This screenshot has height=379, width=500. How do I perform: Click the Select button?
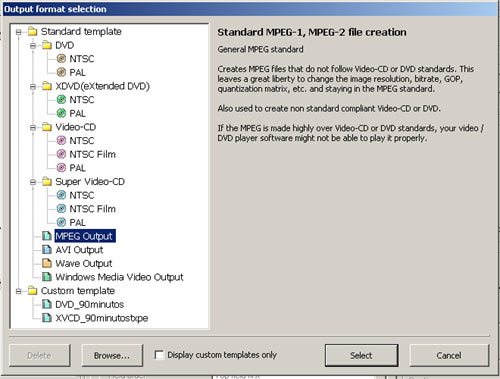click(361, 356)
